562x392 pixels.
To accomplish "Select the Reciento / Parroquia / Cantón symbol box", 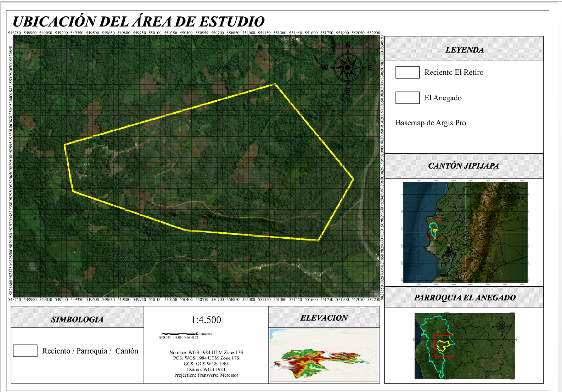I will coord(25,351).
